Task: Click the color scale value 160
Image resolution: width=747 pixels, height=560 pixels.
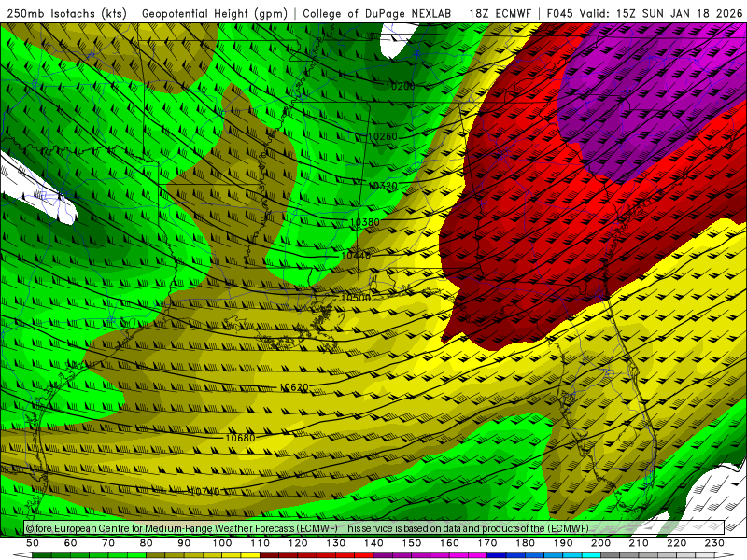Action: click(450, 543)
